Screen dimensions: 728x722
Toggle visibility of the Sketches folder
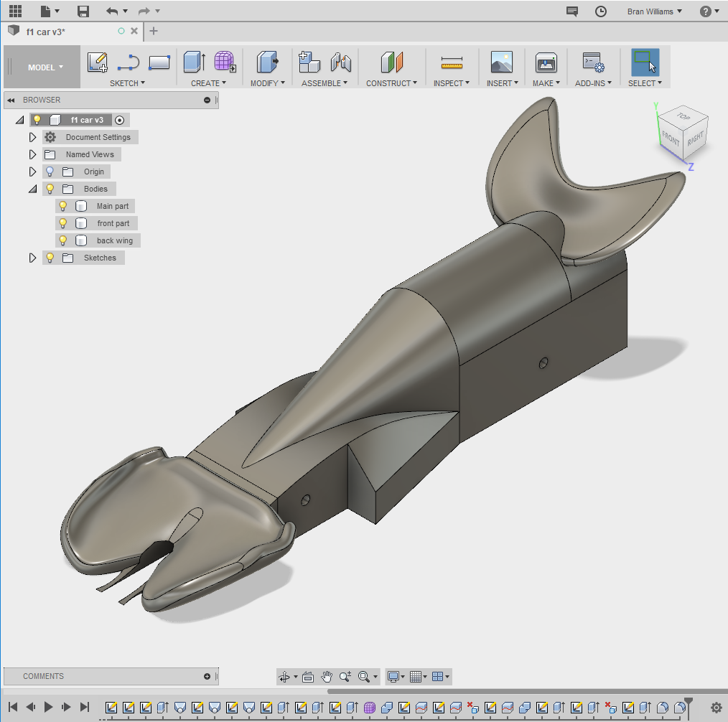[50, 258]
